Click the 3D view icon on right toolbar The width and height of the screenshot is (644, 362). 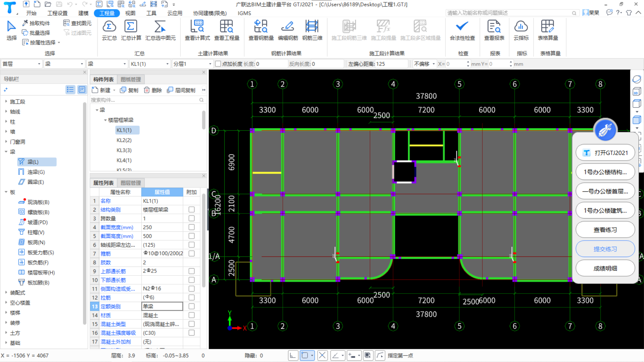pyautogui.click(x=637, y=92)
